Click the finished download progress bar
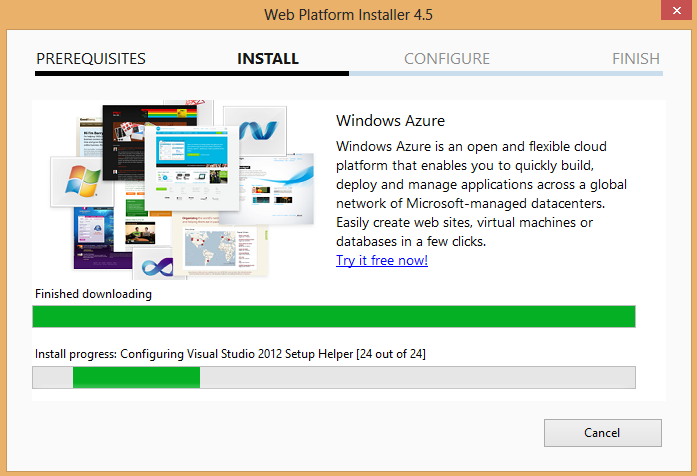Viewport: 697px width, 476px height. pos(334,316)
